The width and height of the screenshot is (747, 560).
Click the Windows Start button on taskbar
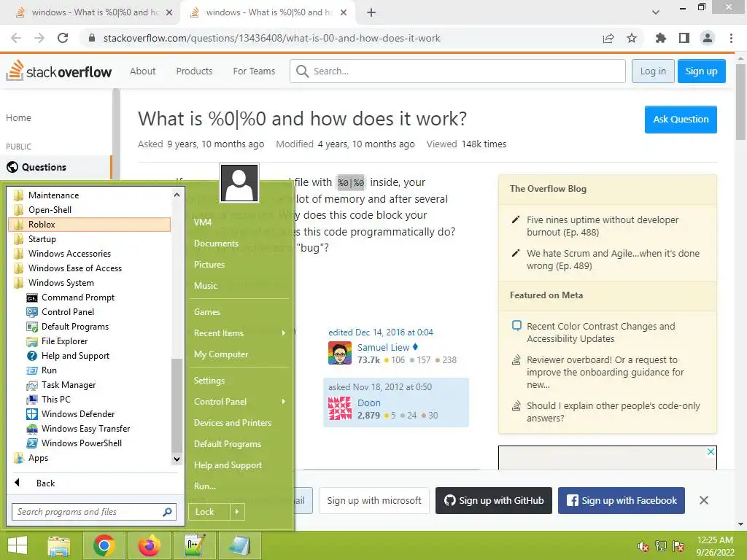coord(18,545)
